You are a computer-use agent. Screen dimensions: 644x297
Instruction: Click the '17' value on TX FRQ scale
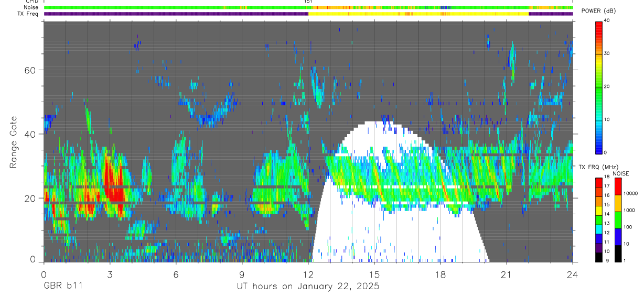pos(608,186)
